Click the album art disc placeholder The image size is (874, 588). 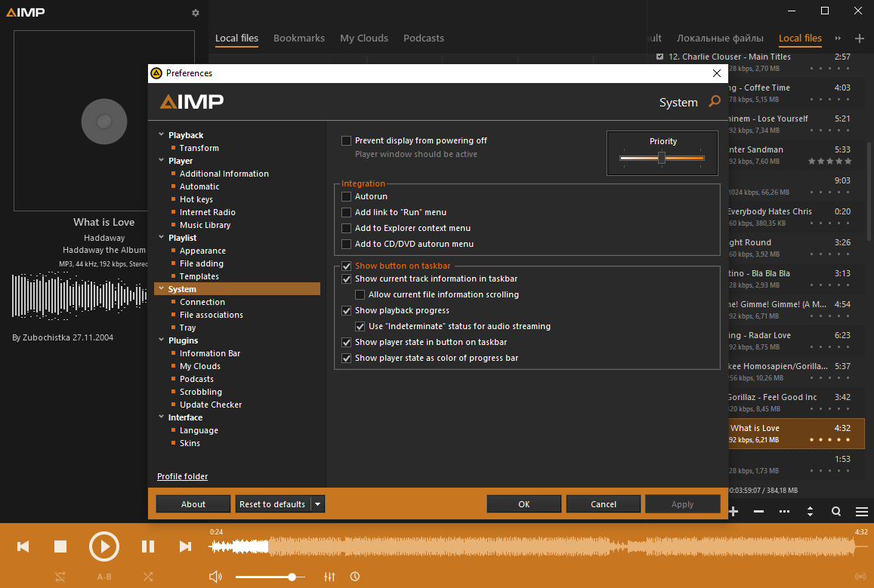coord(104,122)
